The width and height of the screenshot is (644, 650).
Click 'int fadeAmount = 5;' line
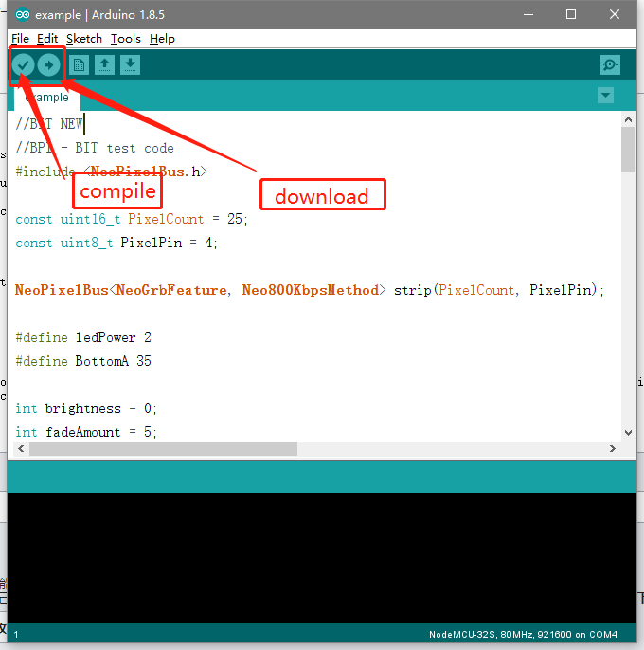pyautogui.click(x=86, y=432)
